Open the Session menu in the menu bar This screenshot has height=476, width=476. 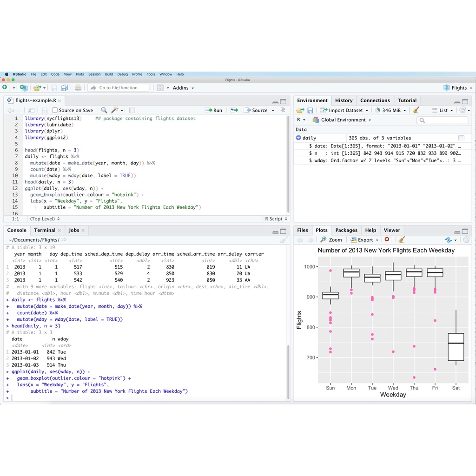94,74
